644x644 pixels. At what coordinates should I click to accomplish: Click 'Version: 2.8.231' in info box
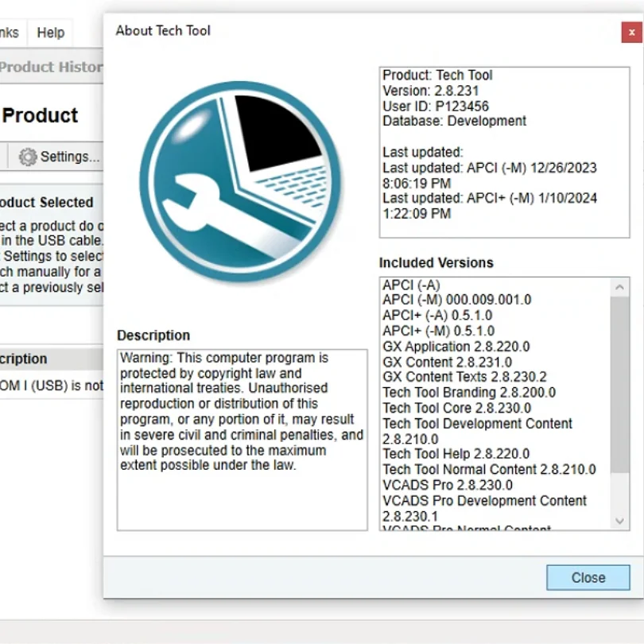pyautogui.click(x=430, y=91)
